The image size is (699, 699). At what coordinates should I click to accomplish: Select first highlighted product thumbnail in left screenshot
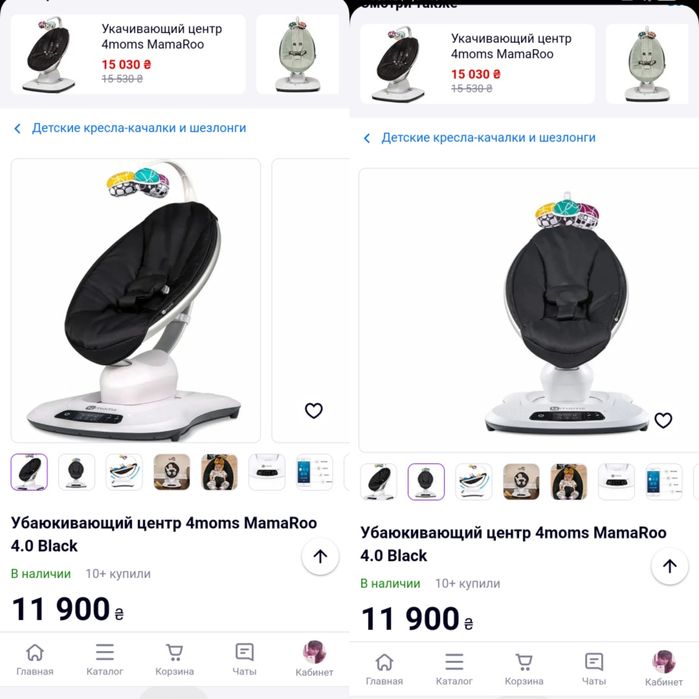[x=29, y=472]
